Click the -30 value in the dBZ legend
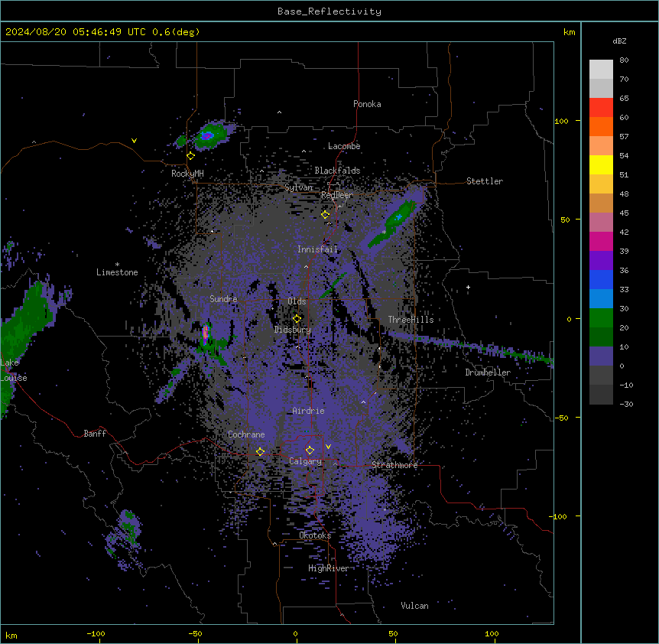Image resolution: width=659 pixels, height=644 pixels. coord(626,405)
